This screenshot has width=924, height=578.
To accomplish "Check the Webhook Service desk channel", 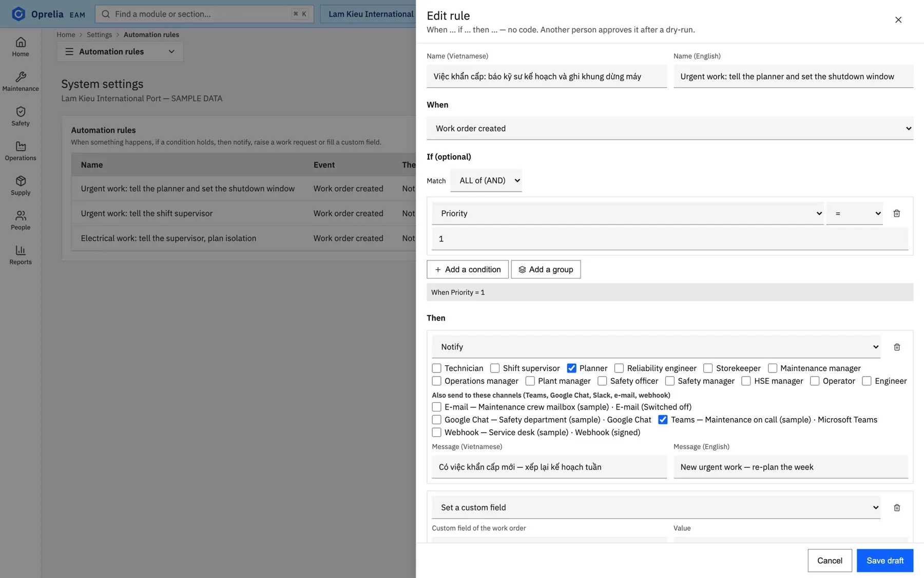I will click(x=436, y=432).
